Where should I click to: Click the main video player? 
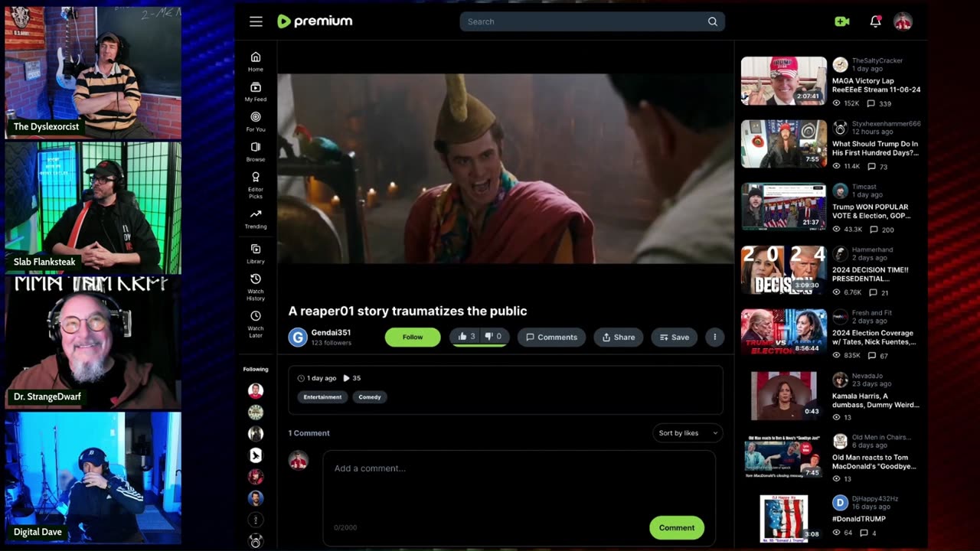[505, 168]
